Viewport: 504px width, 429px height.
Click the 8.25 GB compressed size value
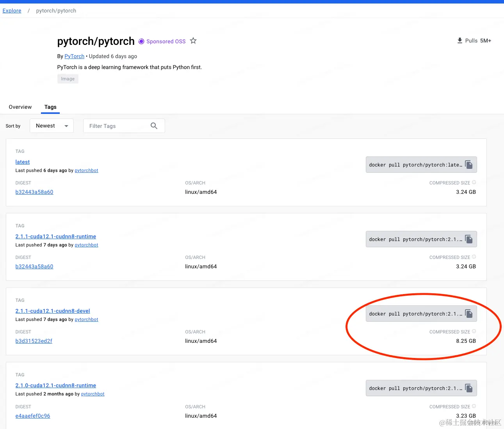click(466, 341)
